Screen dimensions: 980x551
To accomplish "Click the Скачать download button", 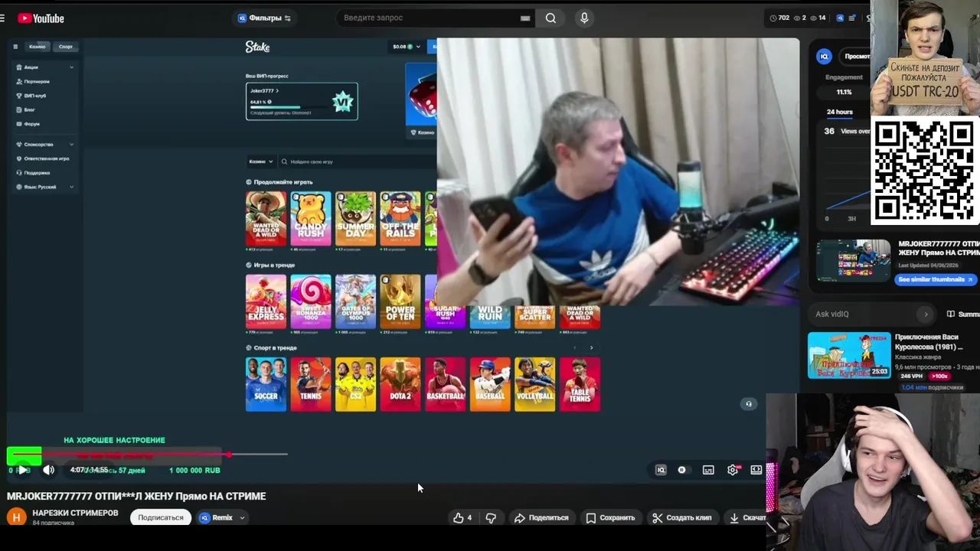I will point(746,518).
